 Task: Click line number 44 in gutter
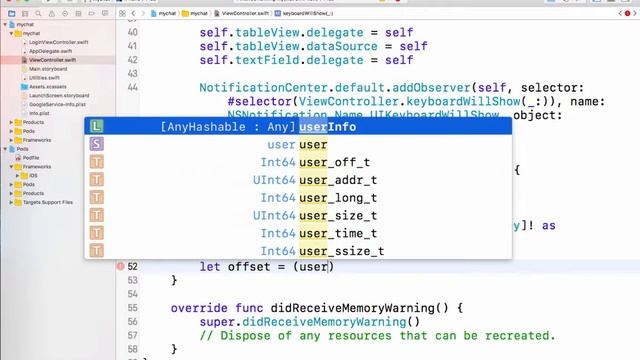[x=133, y=87]
